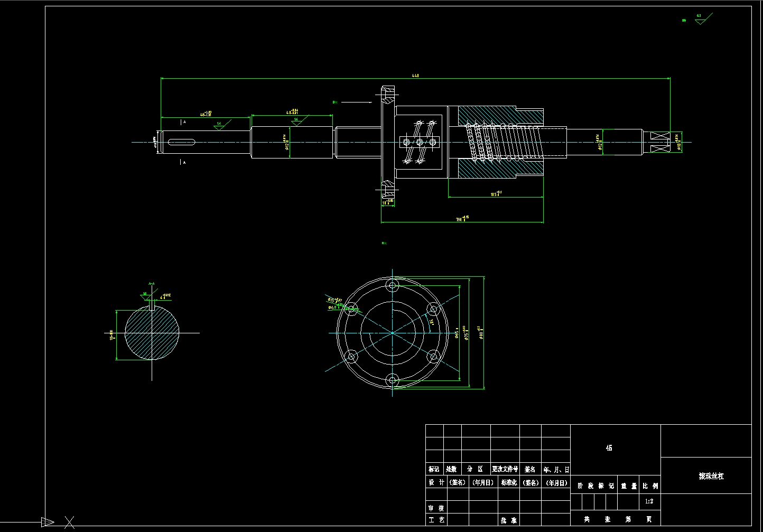
Task: Select the 年、月、日 title block header
Action: pyautogui.click(x=556, y=469)
